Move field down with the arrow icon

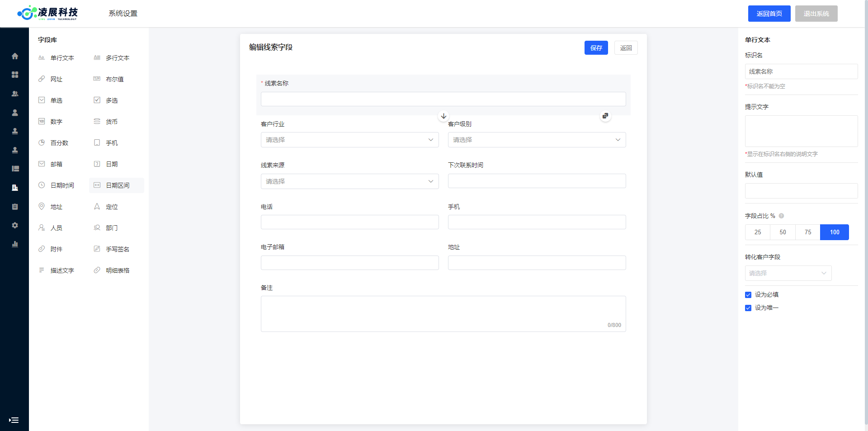pos(443,116)
